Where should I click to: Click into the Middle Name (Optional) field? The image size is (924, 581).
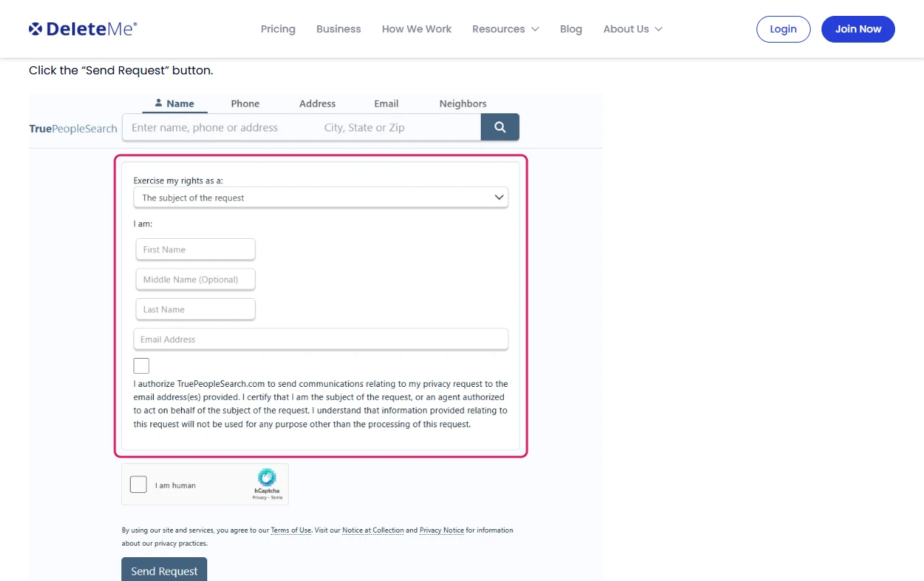coord(196,279)
